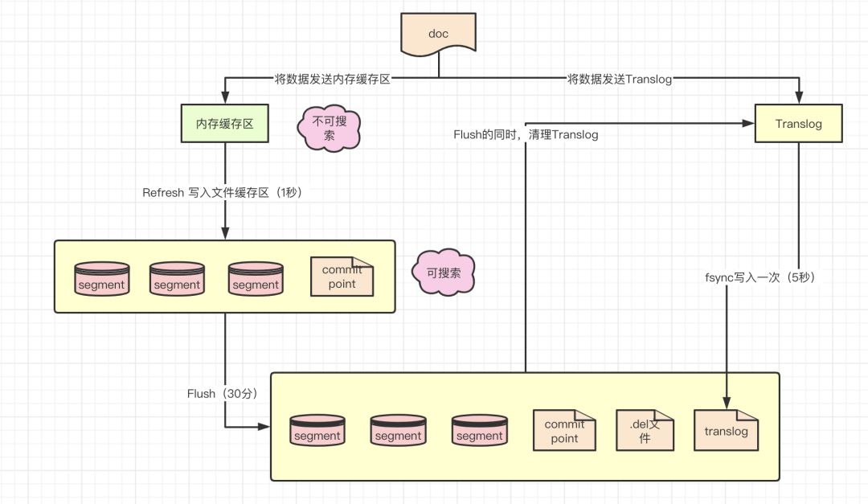Click the 内存缓存区 green box
Screen dimensions: 868x504
[x=225, y=124]
